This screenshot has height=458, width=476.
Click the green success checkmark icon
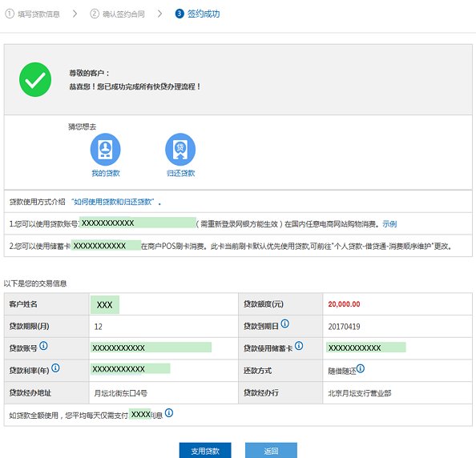point(35,80)
